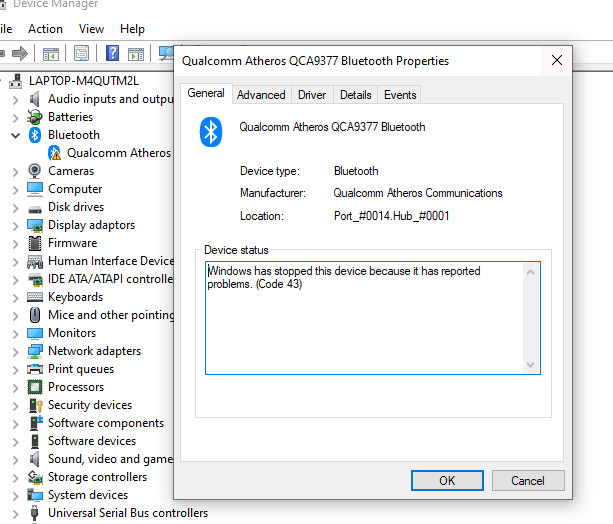Click the Bluetooth category icon in tree
The width and height of the screenshot is (613, 524).
coord(35,135)
